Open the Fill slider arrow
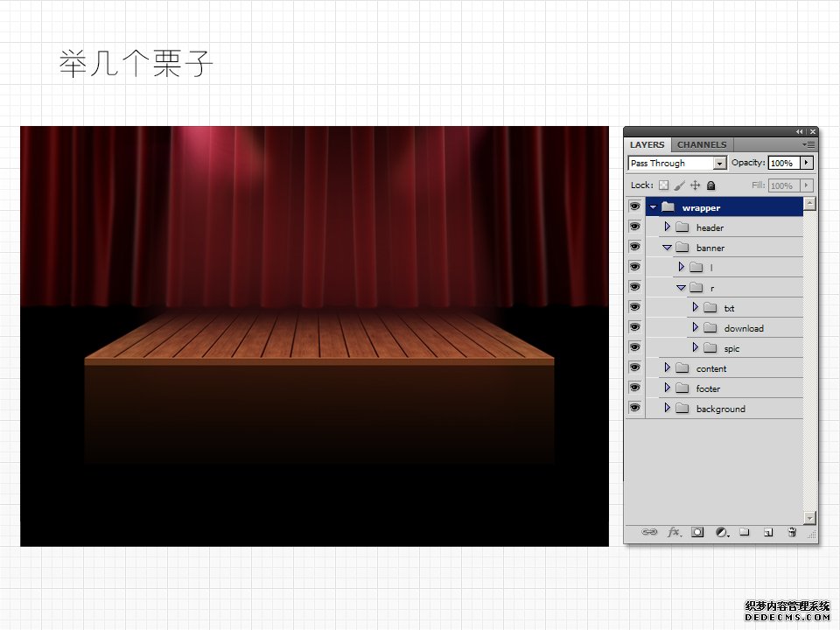Image resolution: width=840 pixels, height=630 pixels. [x=806, y=185]
